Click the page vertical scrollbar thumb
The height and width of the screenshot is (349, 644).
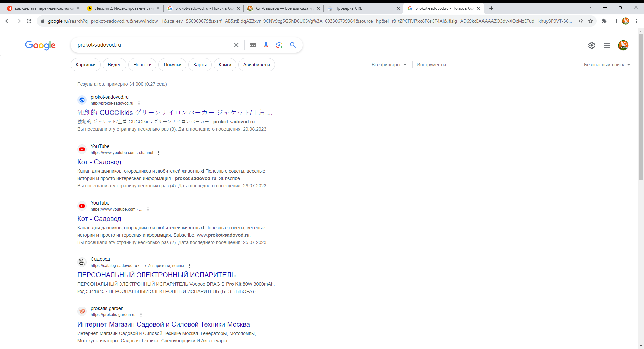click(641, 107)
